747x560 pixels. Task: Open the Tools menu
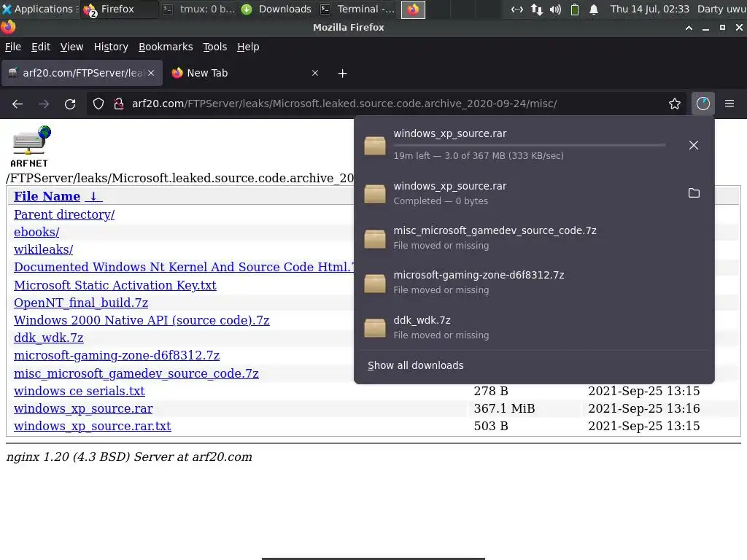[215, 47]
